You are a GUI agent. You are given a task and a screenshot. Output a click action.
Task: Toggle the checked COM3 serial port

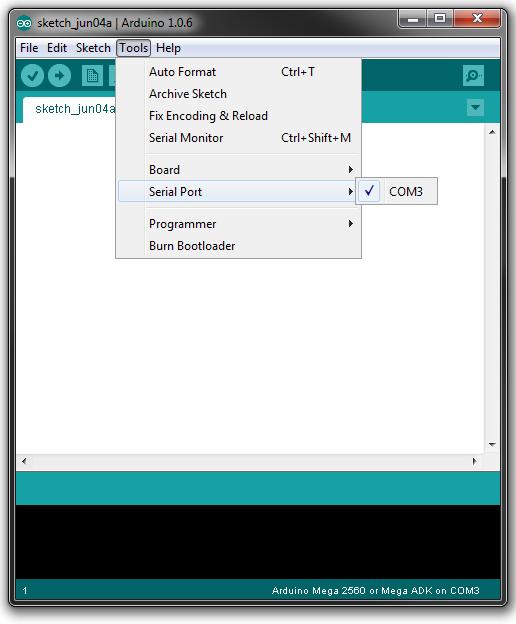397,191
